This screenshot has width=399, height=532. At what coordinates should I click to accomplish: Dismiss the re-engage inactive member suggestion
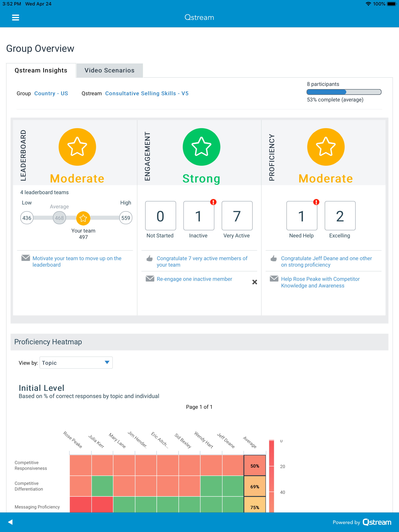254,282
